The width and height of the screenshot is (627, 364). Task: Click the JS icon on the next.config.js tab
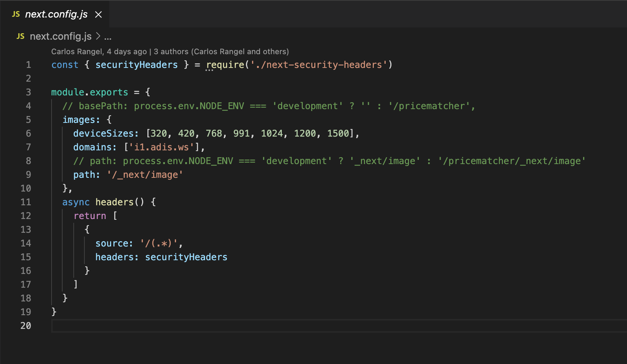pos(15,14)
